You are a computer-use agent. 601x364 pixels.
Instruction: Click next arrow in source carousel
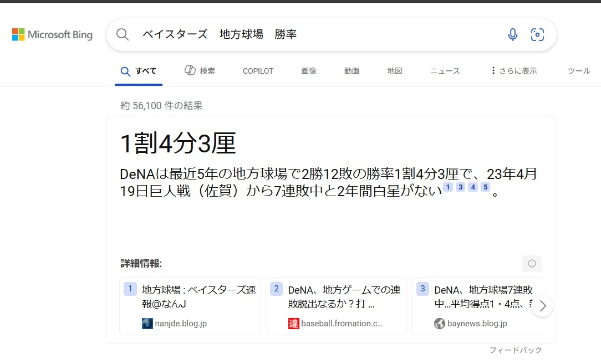click(542, 306)
